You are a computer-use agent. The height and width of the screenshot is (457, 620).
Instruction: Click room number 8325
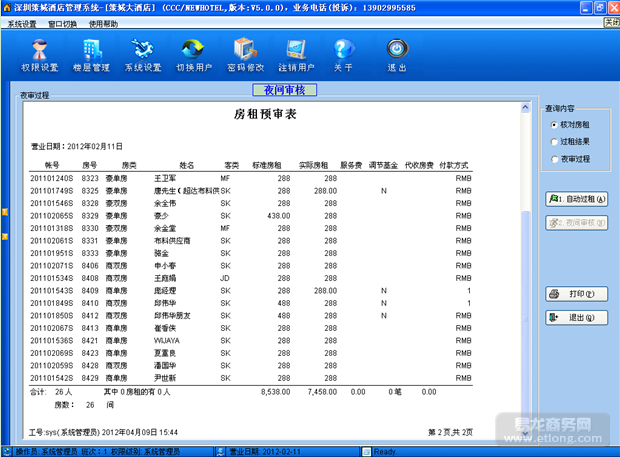tap(90, 191)
